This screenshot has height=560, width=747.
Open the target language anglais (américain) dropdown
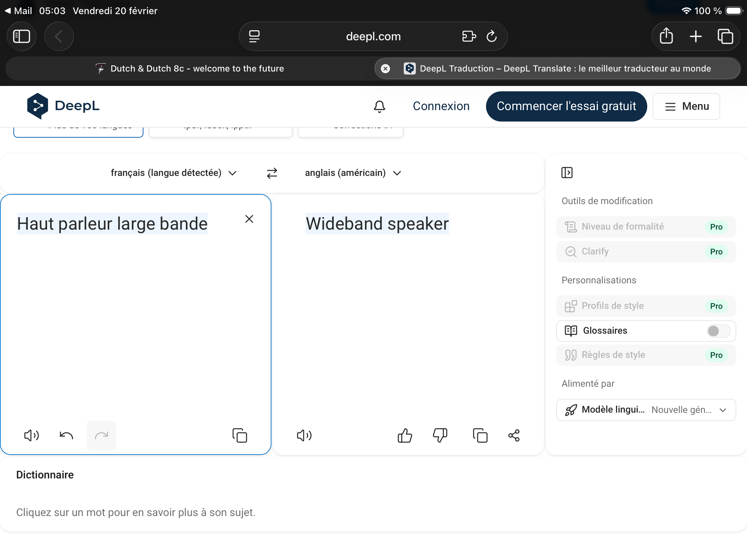point(353,173)
